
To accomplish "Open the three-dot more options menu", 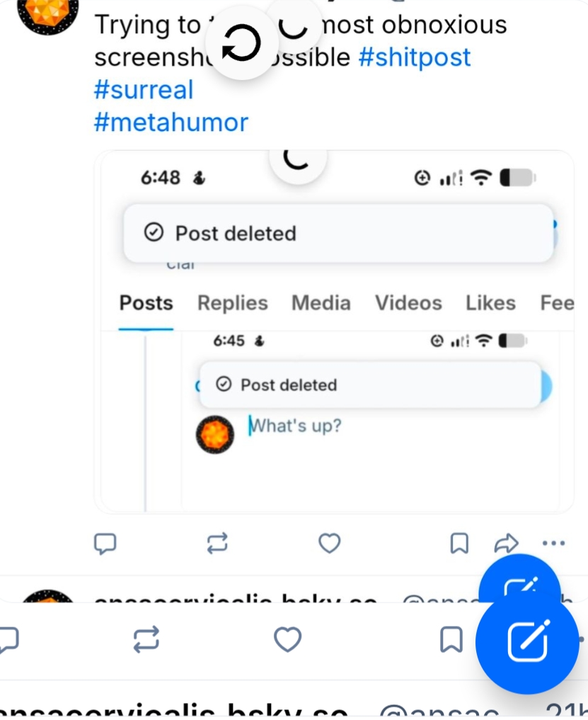I will point(553,543).
